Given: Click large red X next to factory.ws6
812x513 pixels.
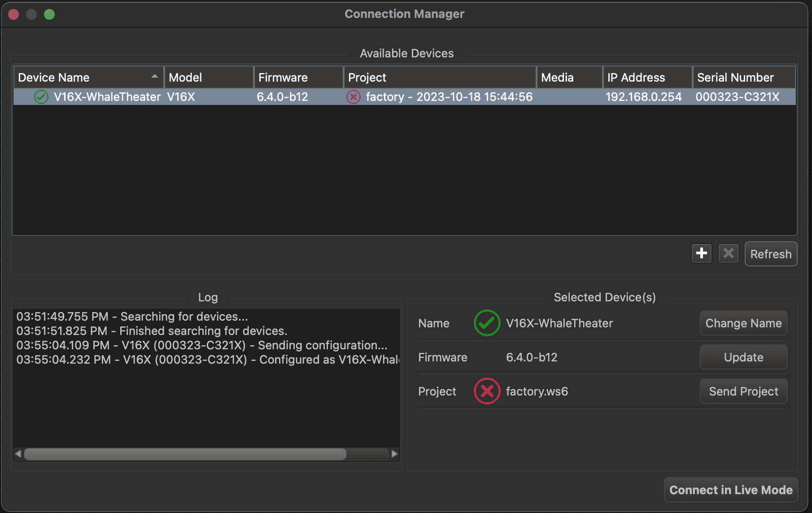Looking at the screenshot, I should click(487, 391).
